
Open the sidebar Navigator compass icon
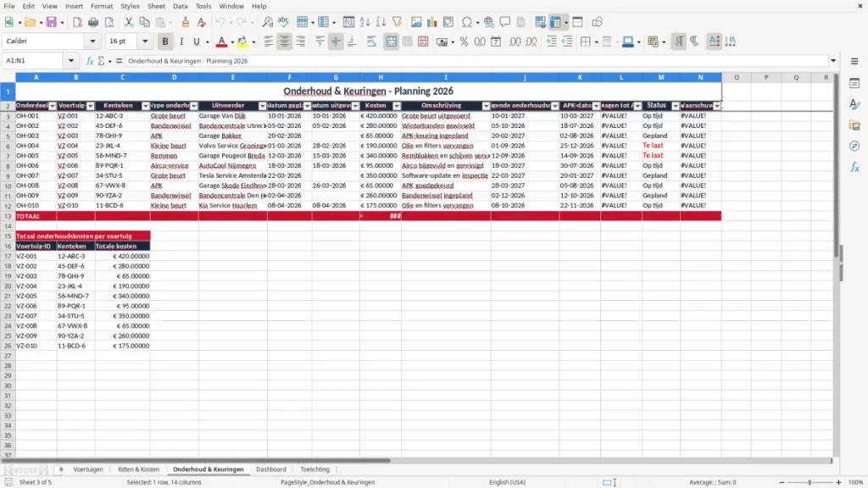pos(854,146)
